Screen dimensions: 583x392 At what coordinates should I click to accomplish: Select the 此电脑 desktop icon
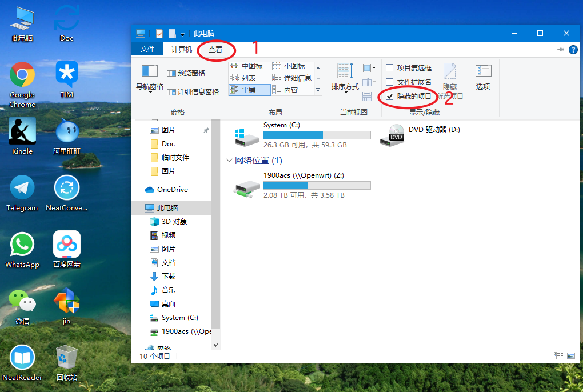pos(22,24)
